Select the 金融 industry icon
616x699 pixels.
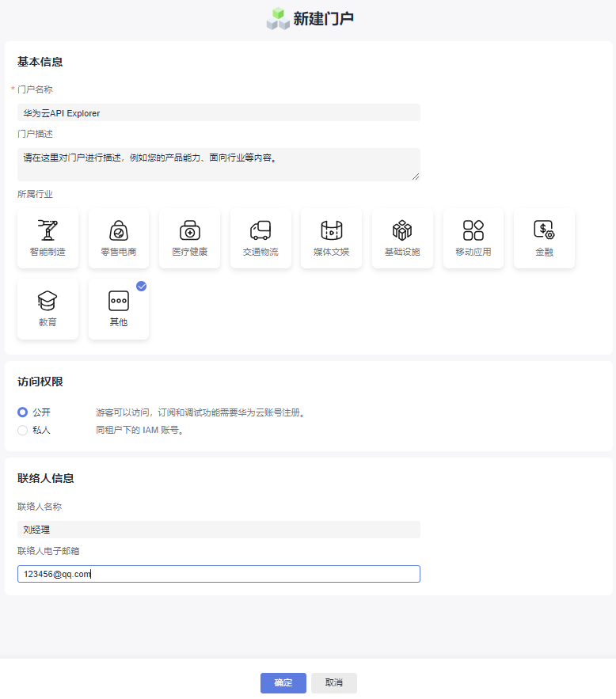544,238
